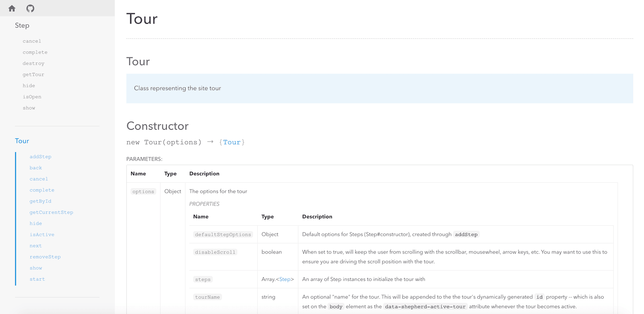Select show under the Tour section
This screenshot has width=644, height=314.
click(36, 268)
